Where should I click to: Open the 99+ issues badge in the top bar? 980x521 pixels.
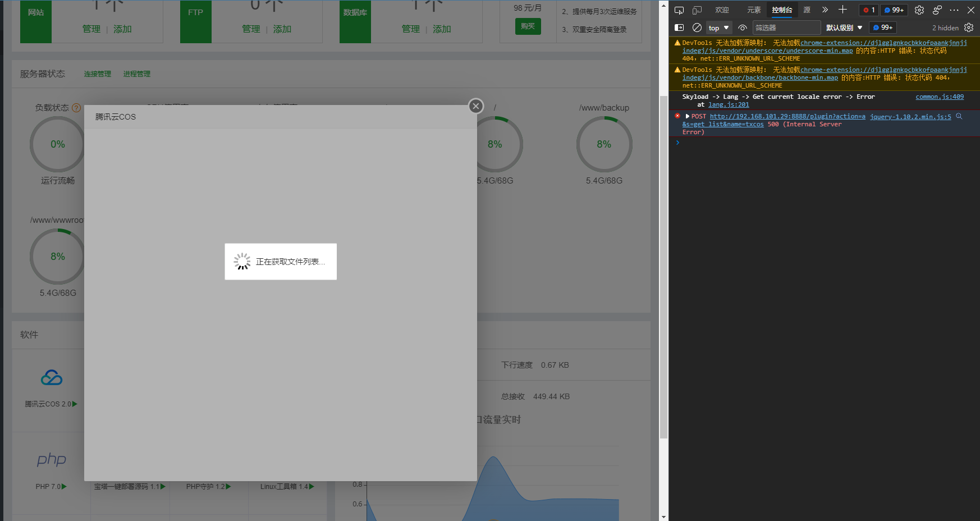click(x=894, y=10)
